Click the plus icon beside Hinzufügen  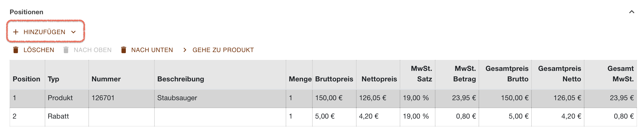(x=16, y=32)
